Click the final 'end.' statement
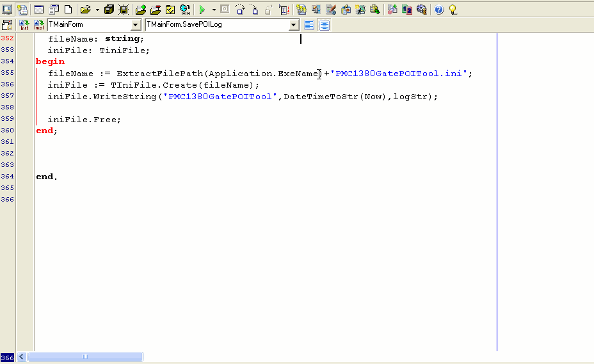594x364 pixels. [47, 177]
